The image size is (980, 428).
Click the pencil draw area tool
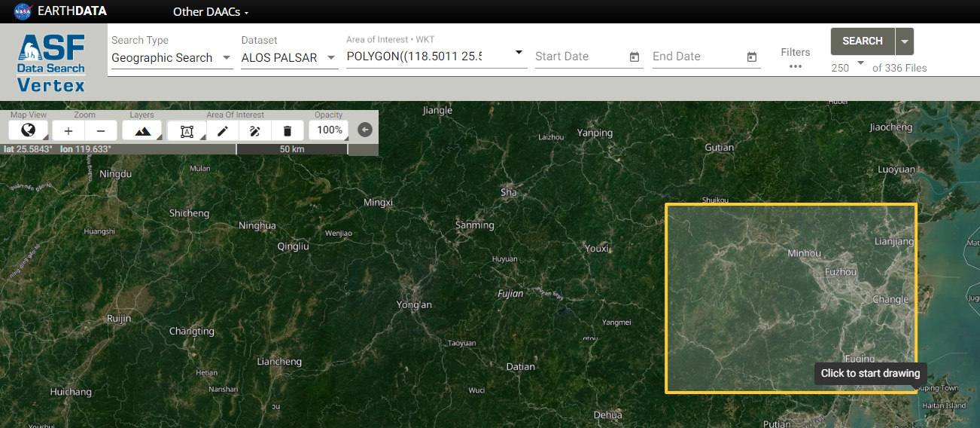coord(222,130)
